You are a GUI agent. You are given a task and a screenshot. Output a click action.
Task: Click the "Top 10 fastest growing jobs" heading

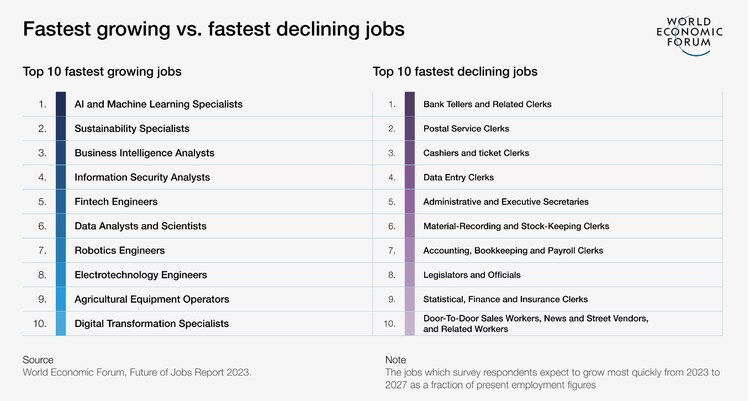point(101,72)
